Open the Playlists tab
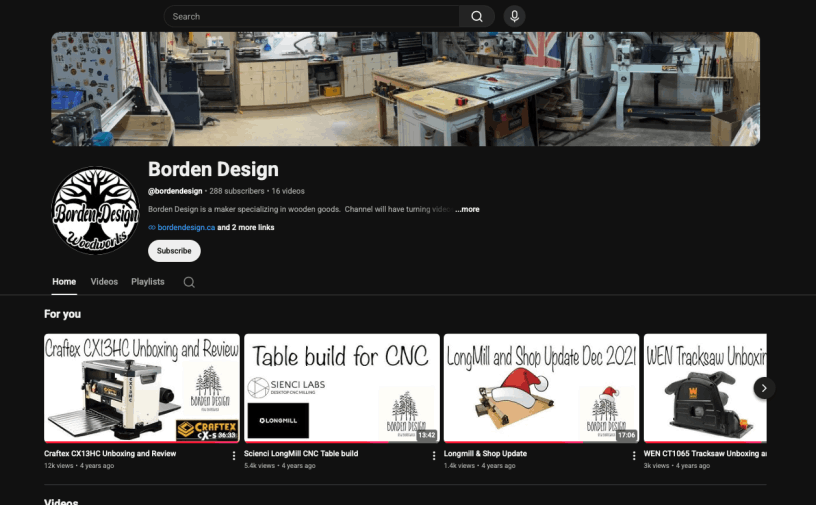Image resolution: width=816 pixels, height=505 pixels. [148, 282]
